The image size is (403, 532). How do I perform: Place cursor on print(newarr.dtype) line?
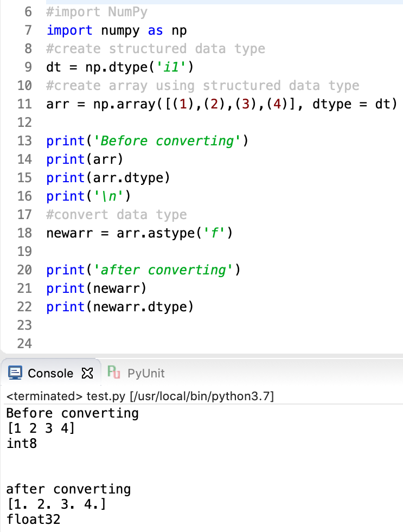(x=119, y=307)
